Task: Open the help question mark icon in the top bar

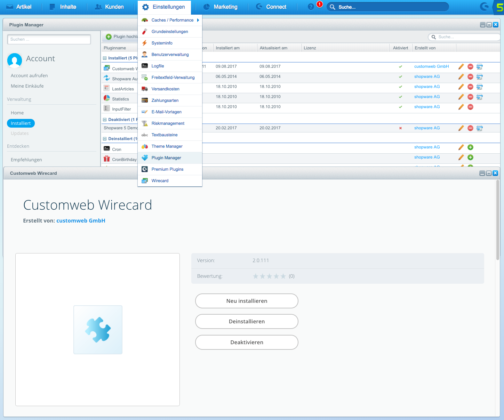Action: point(311,7)
